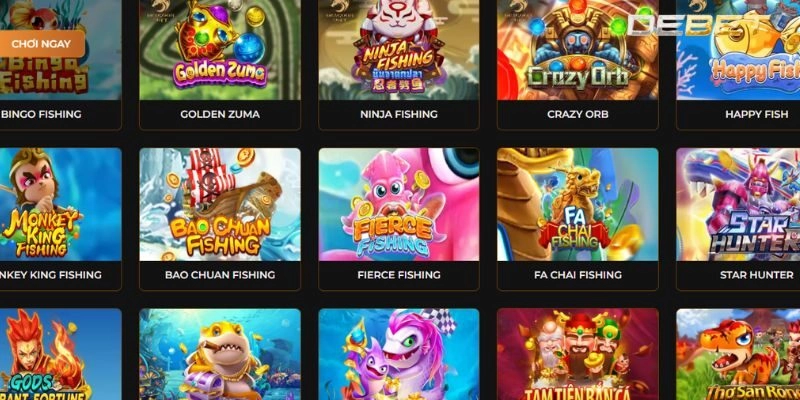Click the NINJA FISHING title label
This screenshot has height=400, width=800.
399,114
